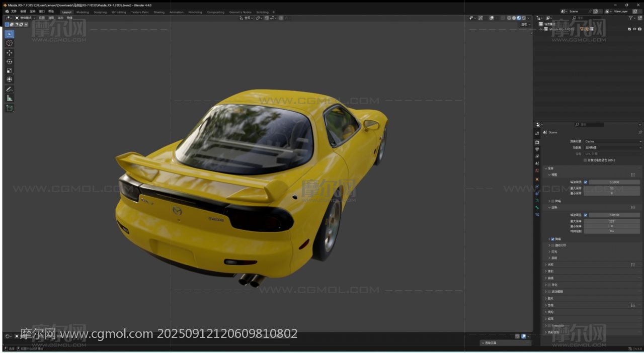Enable Open Shading Language (OSL) checkbox
644x353 pixels.
click(x=585, y=160)
